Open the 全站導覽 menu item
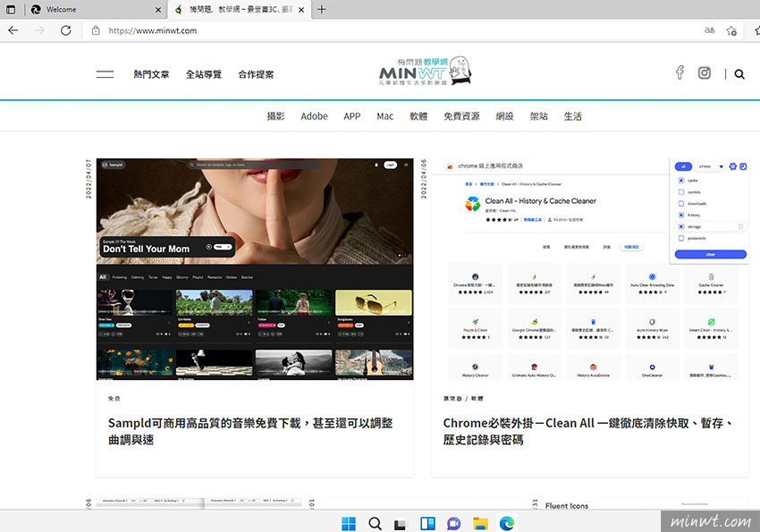Screen dimensions: 760x532 (204, 74)
